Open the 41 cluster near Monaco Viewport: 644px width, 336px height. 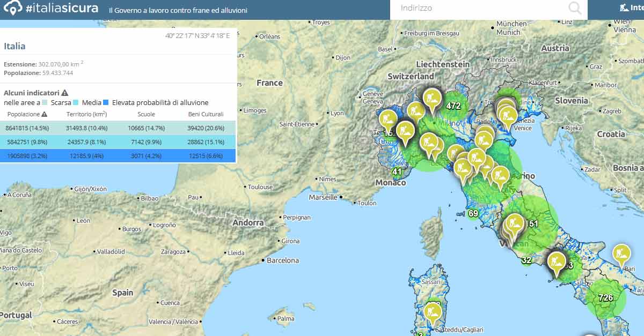[397, 171]
